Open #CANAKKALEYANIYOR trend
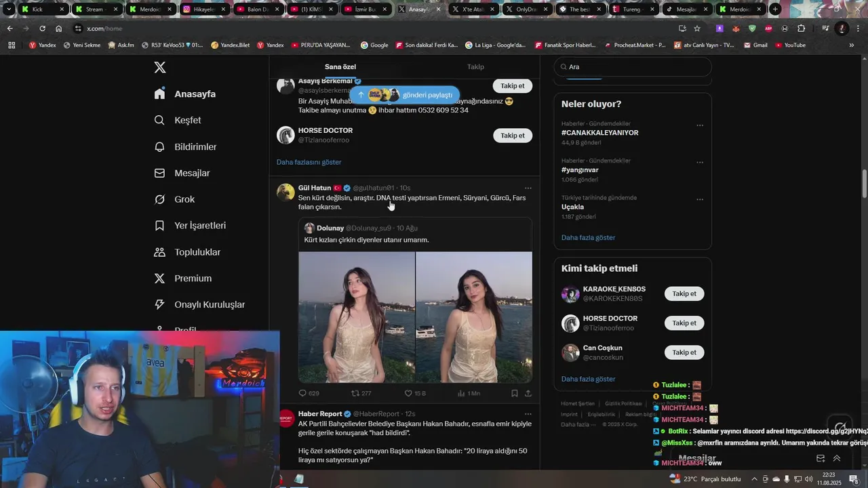This screenshot has height=488, width=868. tap(599, 133)
